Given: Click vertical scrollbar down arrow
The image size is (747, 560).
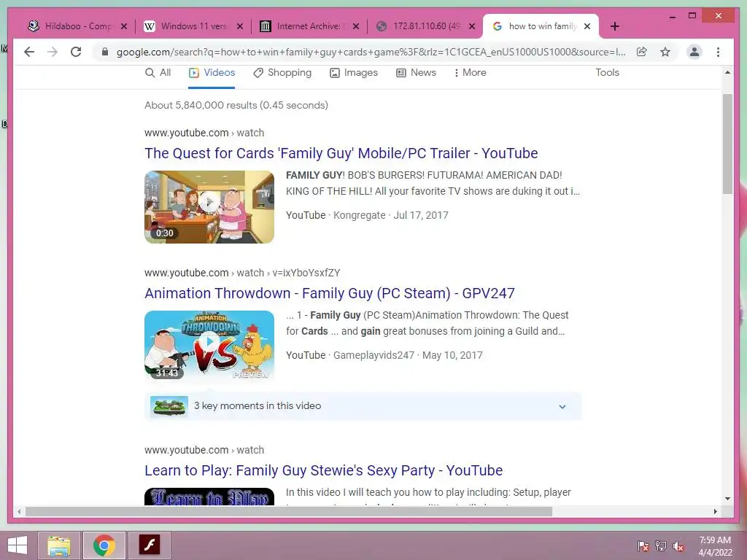Looking at the screenshot, I should pyautogui.click(x=727, y=499).
